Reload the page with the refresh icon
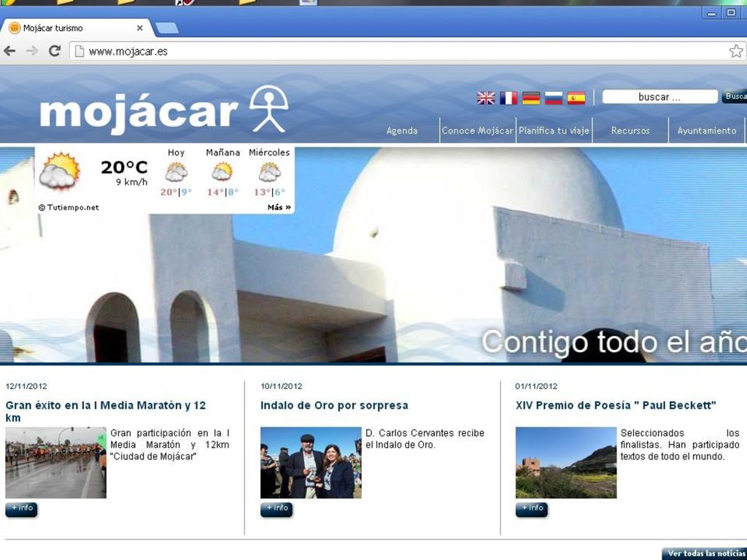The image size is (747, 560). (55, 50)
